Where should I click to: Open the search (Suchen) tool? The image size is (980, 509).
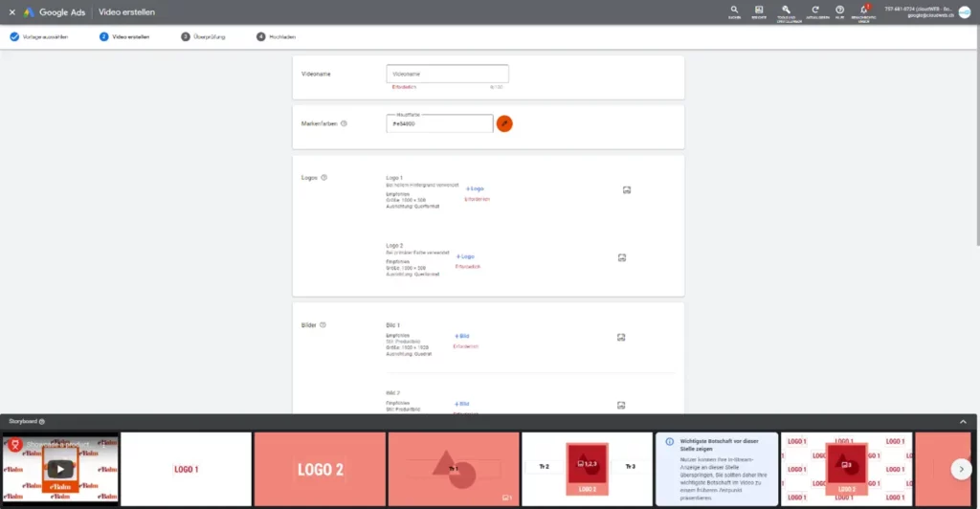tap(734, 11)
